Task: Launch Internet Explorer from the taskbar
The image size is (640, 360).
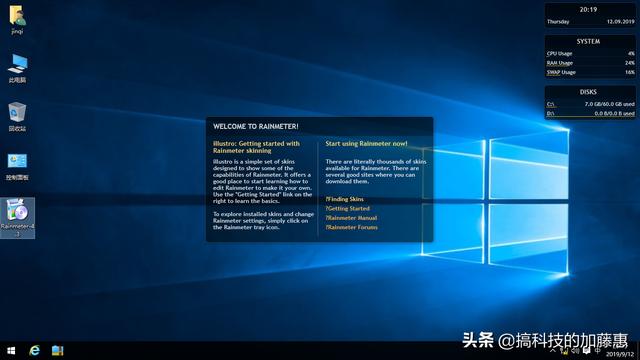Action: tap(34, 351)
